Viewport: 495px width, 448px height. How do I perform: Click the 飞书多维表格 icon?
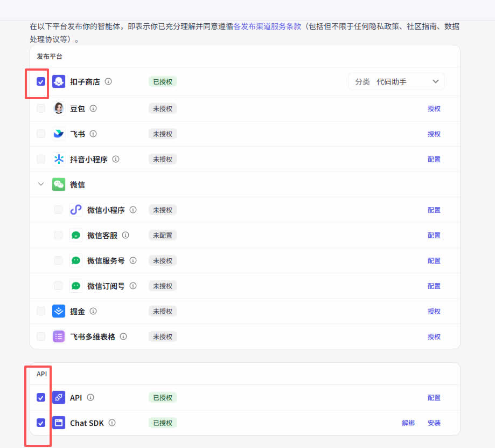[59, 336]
